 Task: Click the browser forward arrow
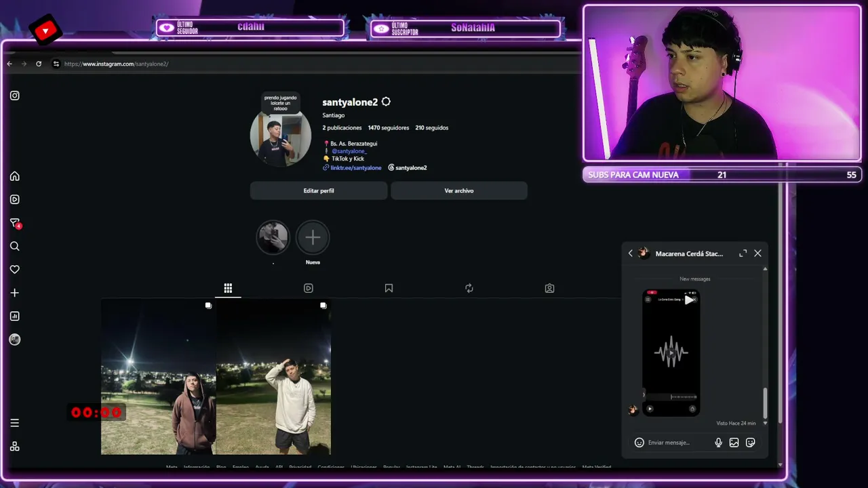[24, 64]
